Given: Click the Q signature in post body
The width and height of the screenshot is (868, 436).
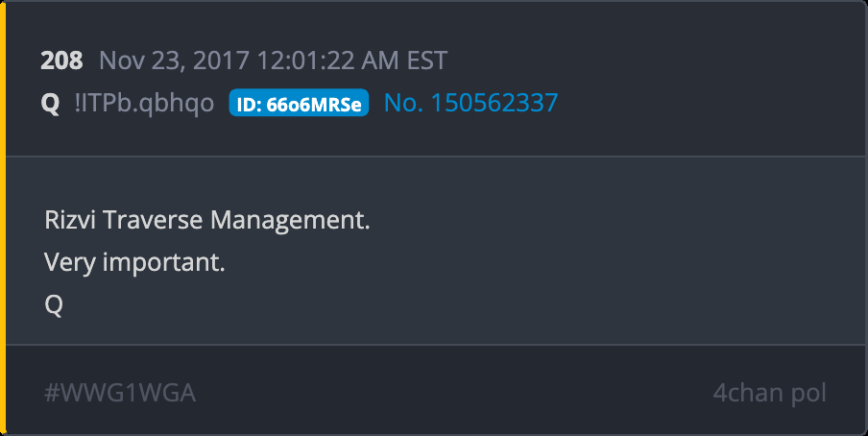Looking at the screenshot, I should pyautogui.click(x=54, y=304).
